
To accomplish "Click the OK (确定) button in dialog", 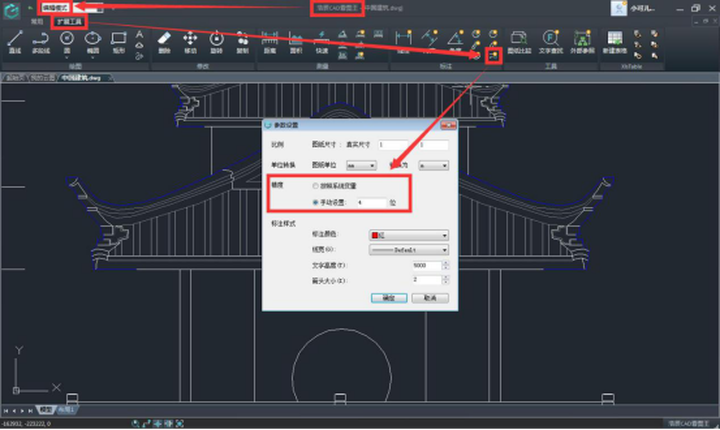I will click(389, 298).
